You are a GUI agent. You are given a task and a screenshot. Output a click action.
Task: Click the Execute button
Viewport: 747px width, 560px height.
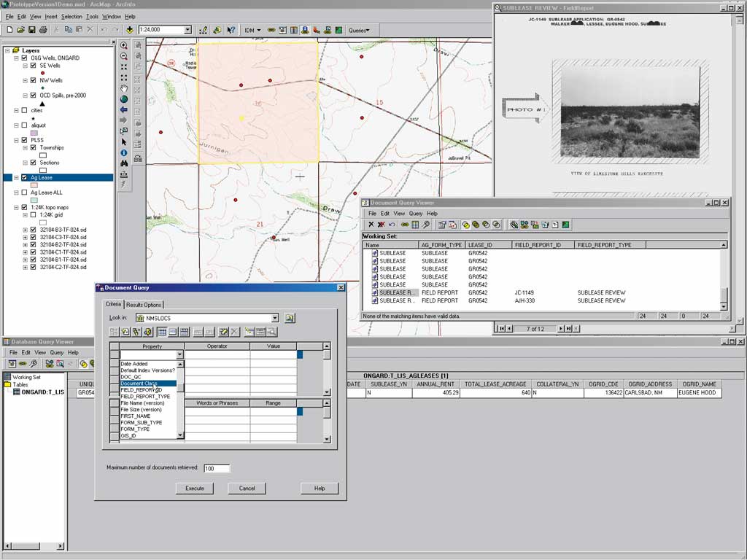194,489
